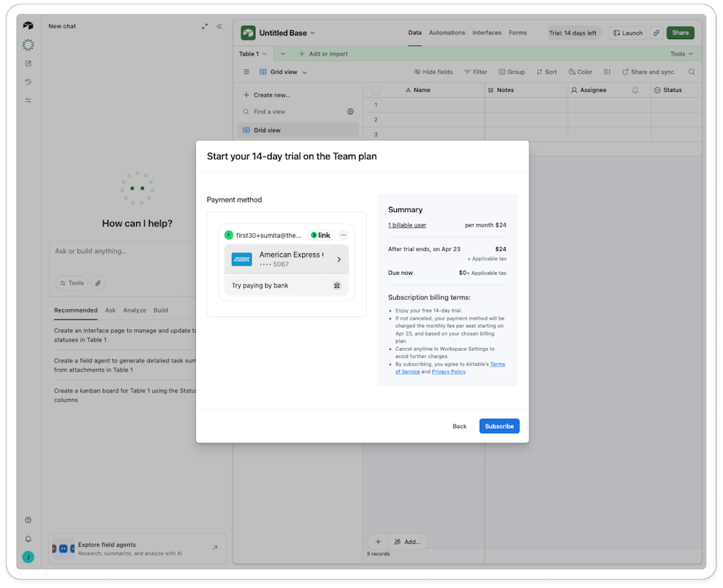
Task: Switch to the Automations tab
Action: [x=447, y=33]
